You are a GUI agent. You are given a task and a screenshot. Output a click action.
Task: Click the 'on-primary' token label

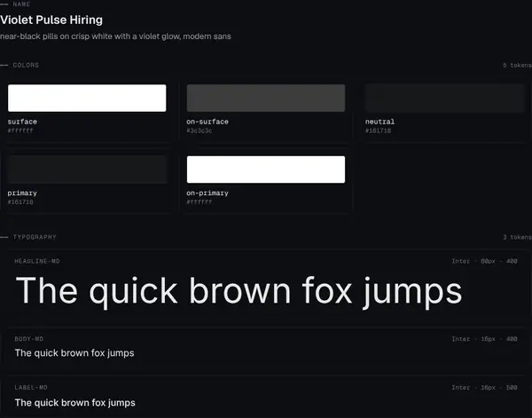click(207, 193)
